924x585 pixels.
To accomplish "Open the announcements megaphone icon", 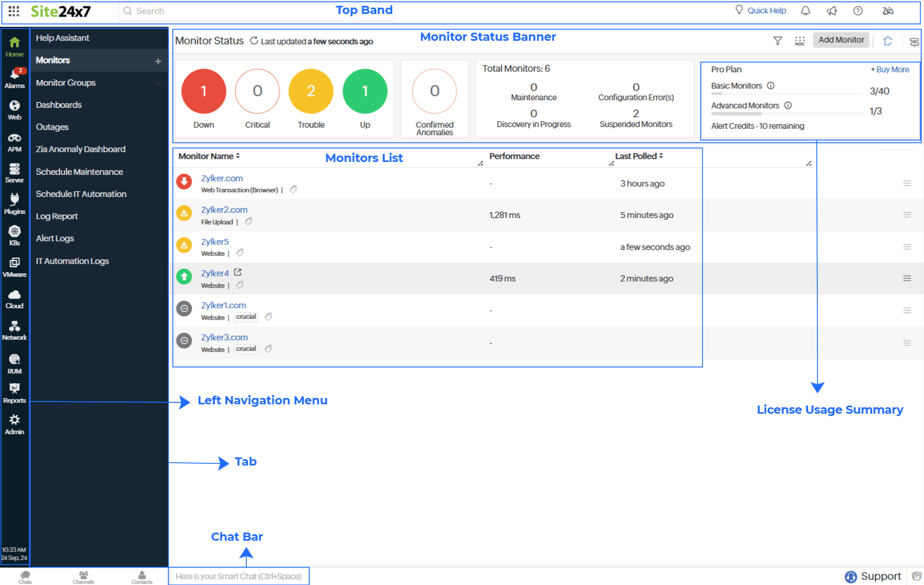I will click(832, 11).
